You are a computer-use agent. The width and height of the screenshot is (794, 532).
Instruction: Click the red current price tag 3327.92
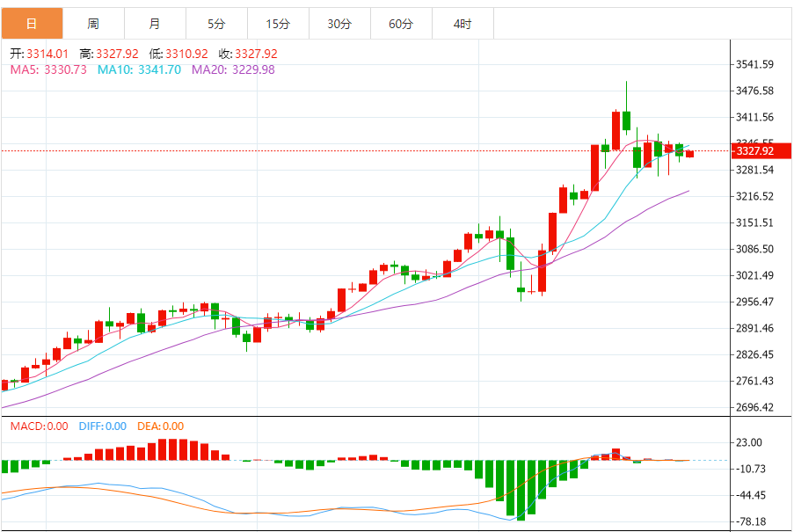point(761,151)
